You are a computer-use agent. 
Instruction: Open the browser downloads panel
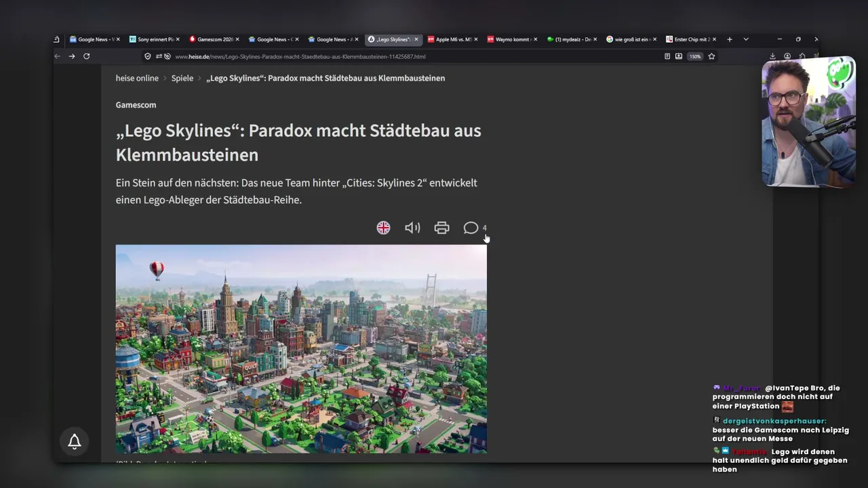point(772,56)
